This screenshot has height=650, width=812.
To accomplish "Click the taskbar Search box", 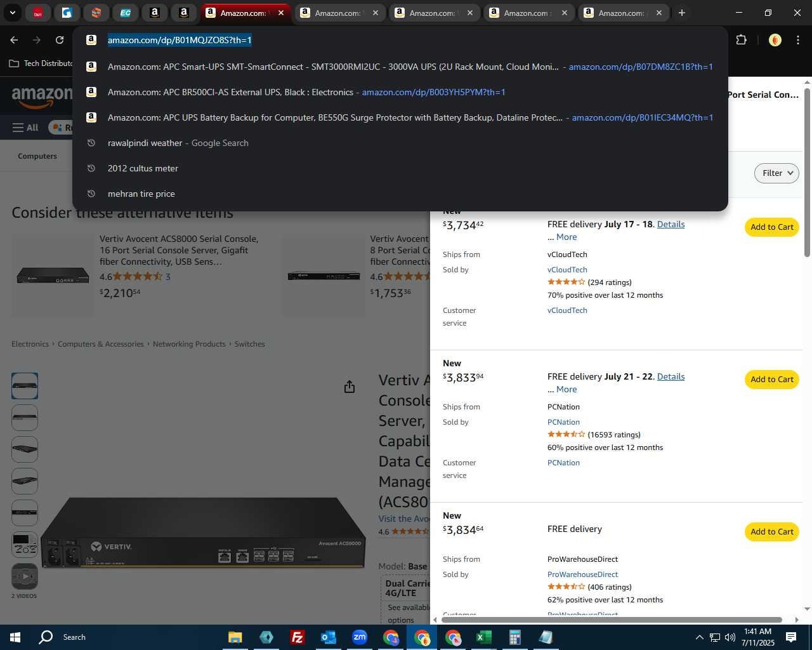I will (x=74, y=637).
